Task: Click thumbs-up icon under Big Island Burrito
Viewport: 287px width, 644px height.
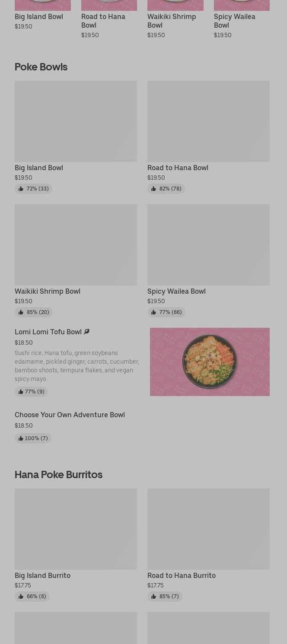Action: click(21, 596)
